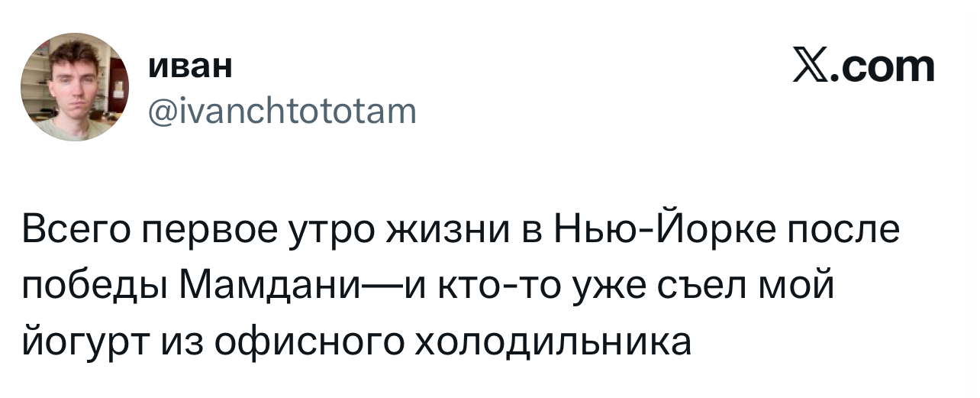Viewport: 980px width, 398px height.
Task: Click the user's profile avatar photo
Action: click(x=75, y=86)
